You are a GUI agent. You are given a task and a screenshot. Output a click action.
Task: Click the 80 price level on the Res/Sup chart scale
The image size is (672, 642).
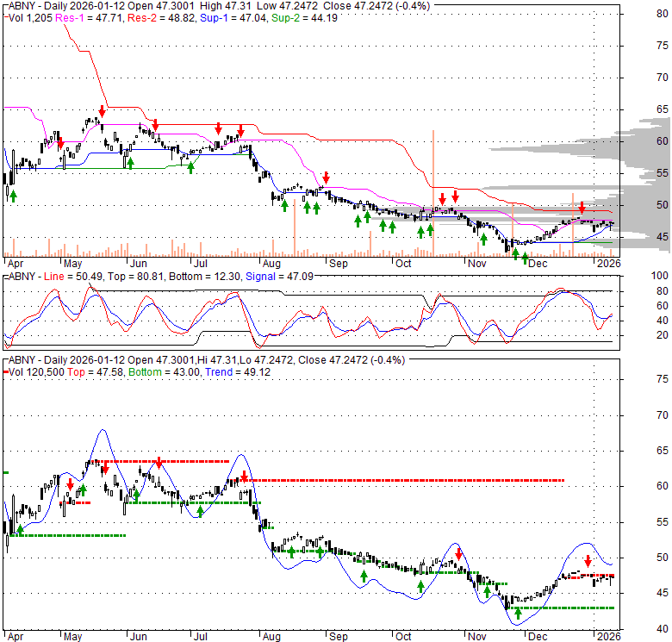(663, 14)
